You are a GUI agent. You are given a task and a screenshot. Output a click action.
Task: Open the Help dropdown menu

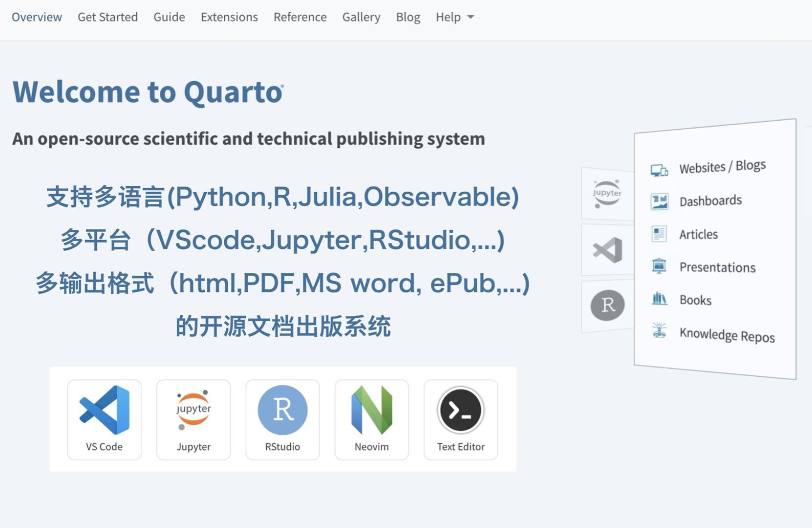click(x=453, y=17)
